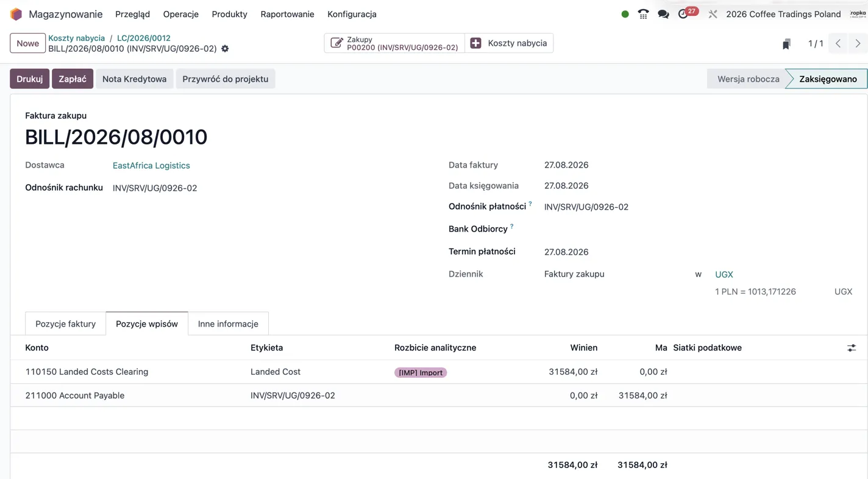Click the Drukuj button

(29, 79)
